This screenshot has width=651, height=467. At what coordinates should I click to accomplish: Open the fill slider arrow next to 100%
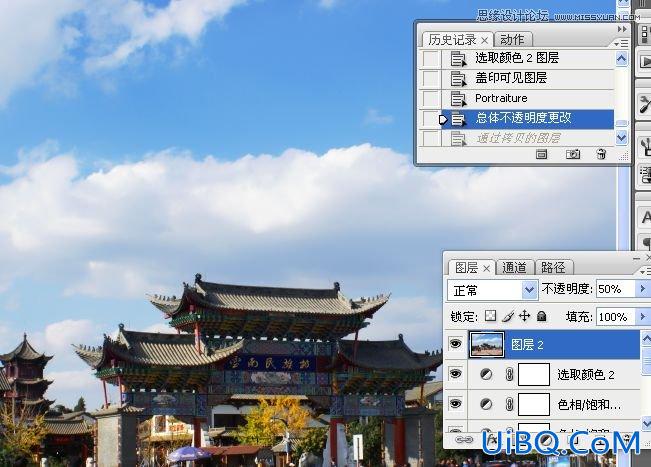[x=642, y=317]
